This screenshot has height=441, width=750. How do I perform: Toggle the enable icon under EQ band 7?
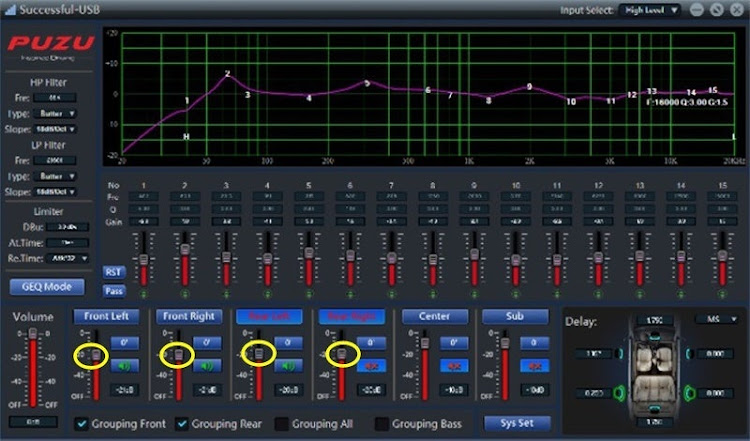click(391, 294)
